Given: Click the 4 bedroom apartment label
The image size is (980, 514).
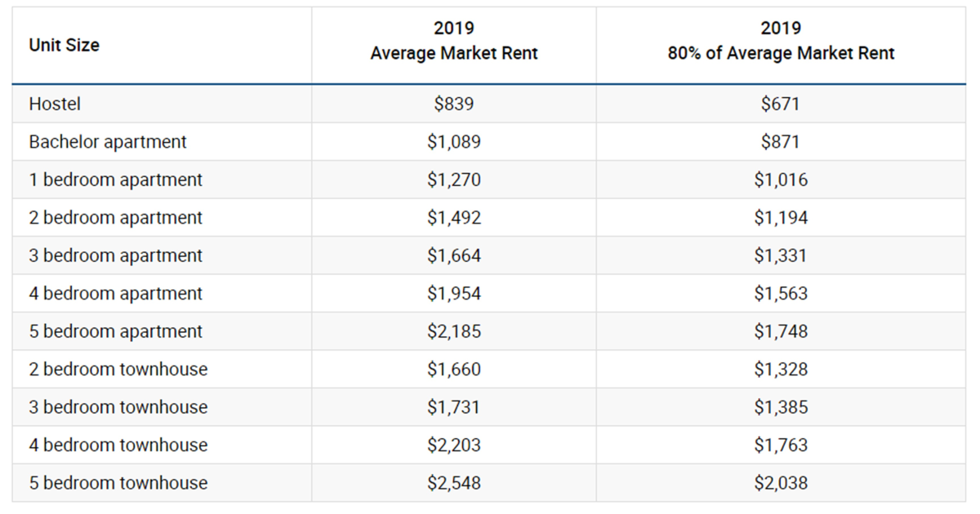Looking at the screenshot, I should [115, 294].
